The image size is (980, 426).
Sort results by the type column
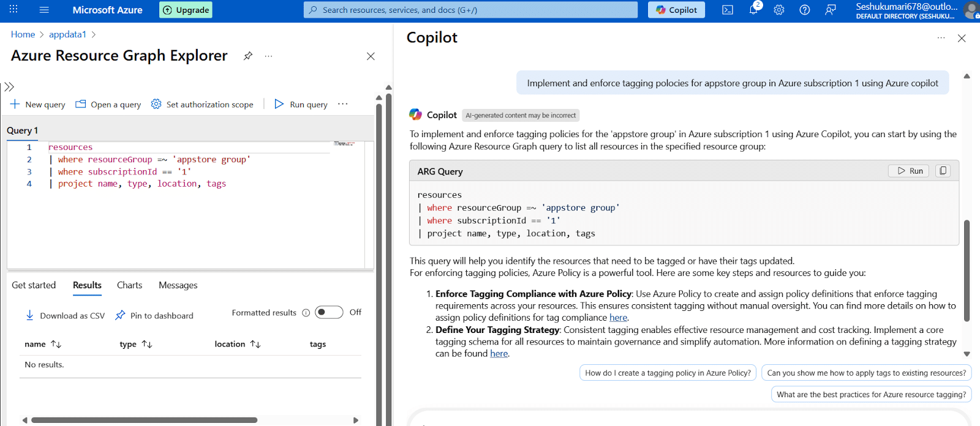[136, 344]
